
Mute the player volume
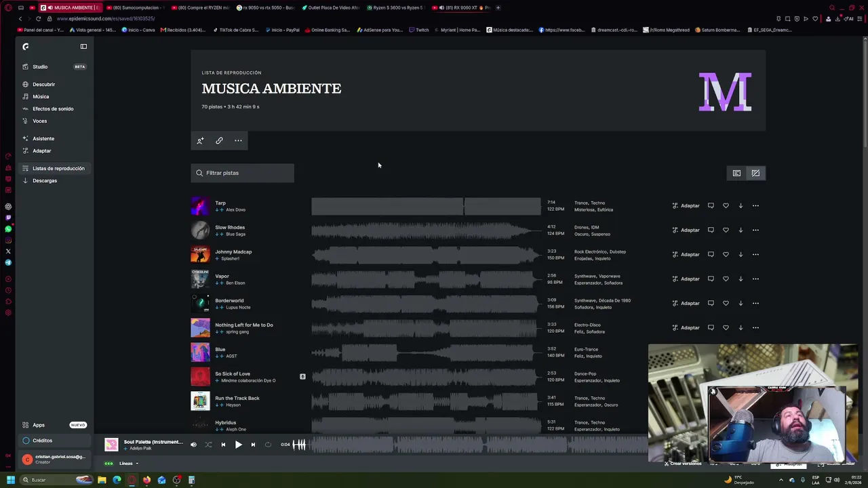pos(193,445)
